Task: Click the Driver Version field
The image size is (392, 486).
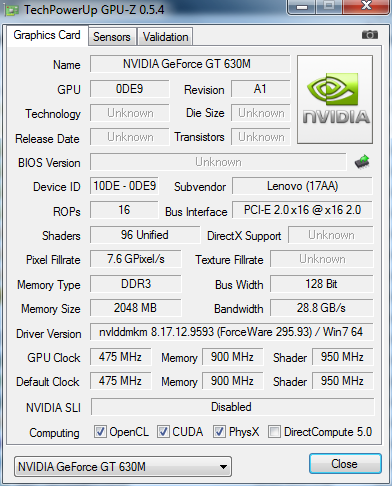Action: coord(232,332)
